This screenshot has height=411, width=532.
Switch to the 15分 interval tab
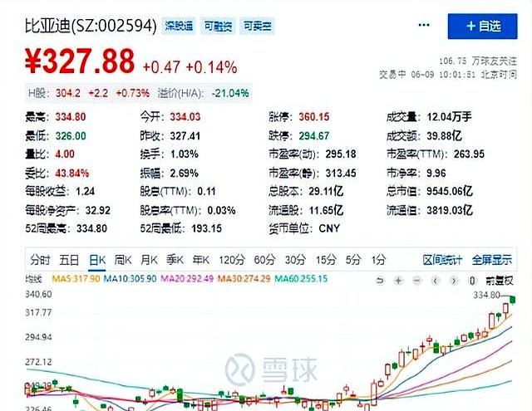coord(326,260)
